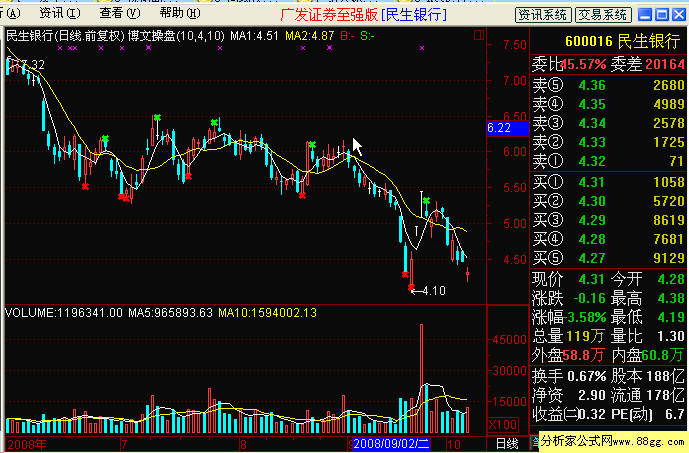Click the MA5:965893.63 volume label
This screenshot has height=453, width=689.
click(x=170, y=313)
